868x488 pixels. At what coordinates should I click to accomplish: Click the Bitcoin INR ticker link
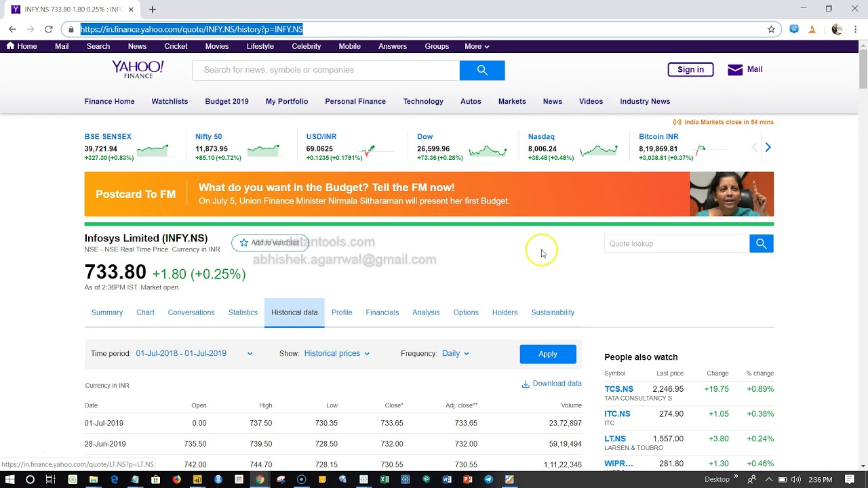point(658,136)
